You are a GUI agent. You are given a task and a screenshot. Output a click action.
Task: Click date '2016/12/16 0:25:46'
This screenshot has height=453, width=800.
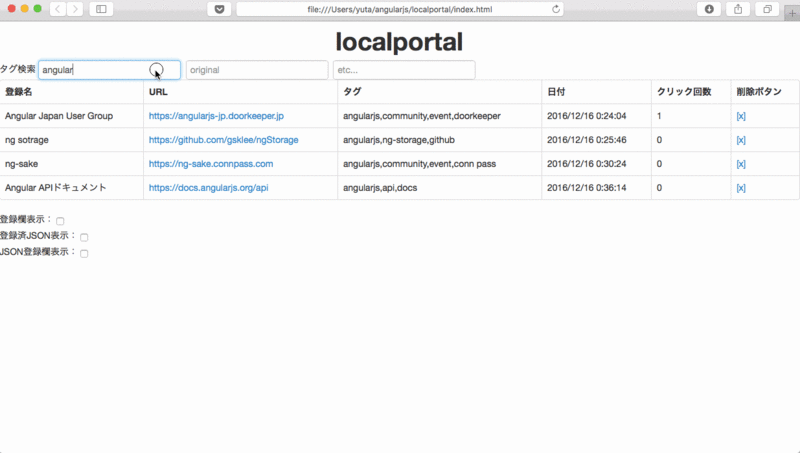click(x=587, y=140)
